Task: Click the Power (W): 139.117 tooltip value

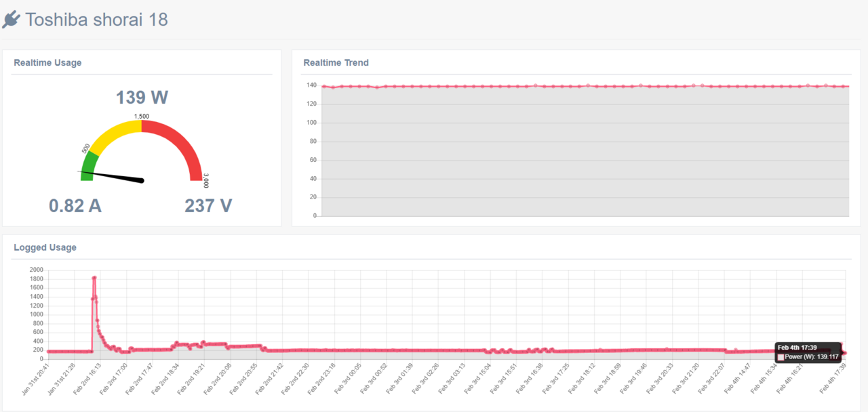Action: pos(812,356)
